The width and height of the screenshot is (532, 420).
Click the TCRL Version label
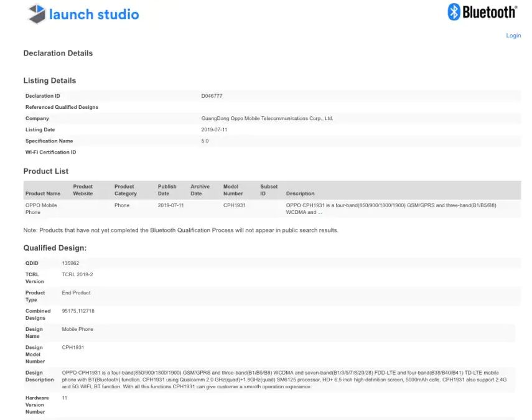tap(35, 278)
